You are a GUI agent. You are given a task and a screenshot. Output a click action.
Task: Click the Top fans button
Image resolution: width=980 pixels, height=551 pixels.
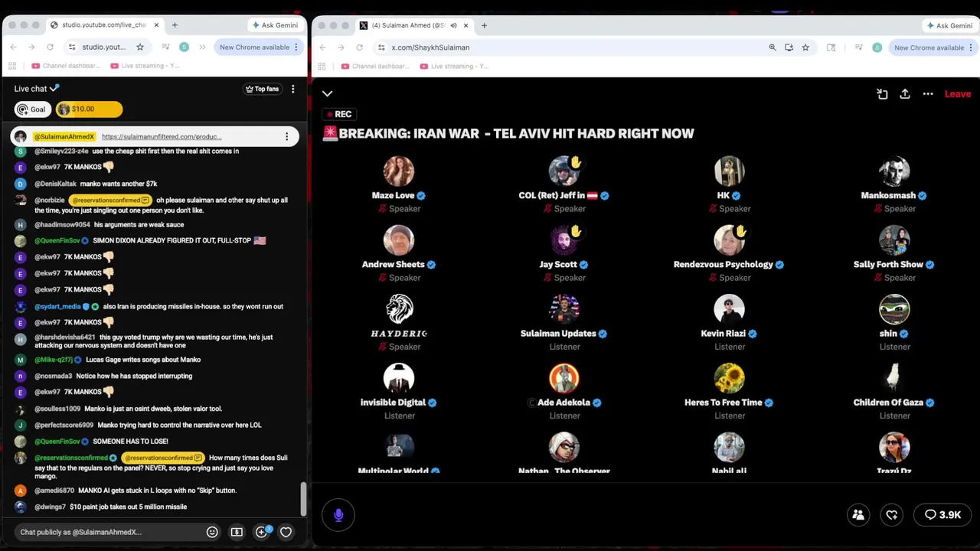pos(262,89)
